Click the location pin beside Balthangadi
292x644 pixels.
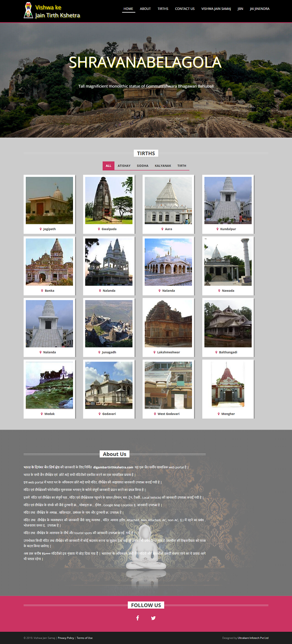tap(217, 352)
